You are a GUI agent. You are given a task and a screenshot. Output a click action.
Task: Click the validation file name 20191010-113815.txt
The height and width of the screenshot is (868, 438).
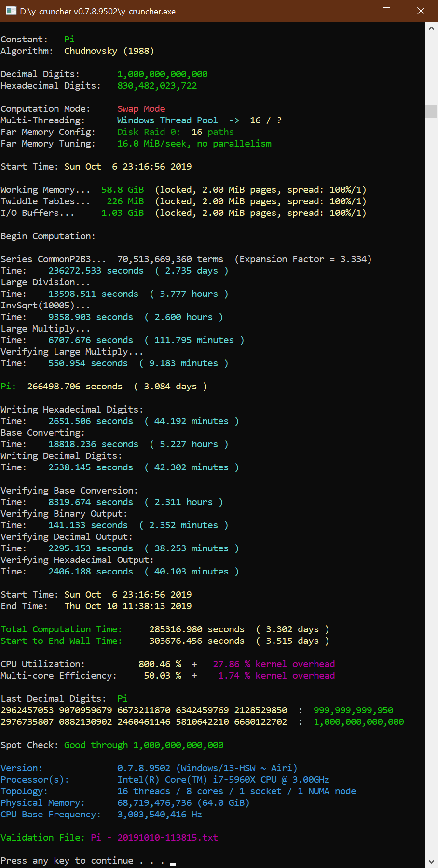click(167, 837)
